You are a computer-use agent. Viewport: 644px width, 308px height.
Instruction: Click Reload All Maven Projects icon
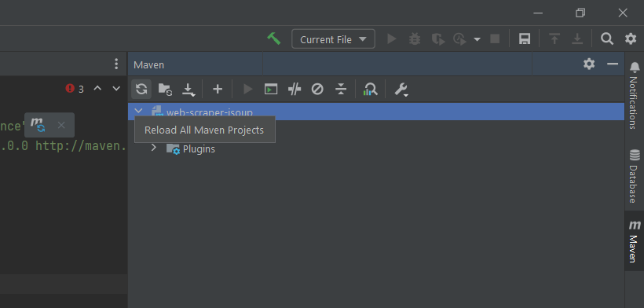pyautogui.click(x=141, y=89)
